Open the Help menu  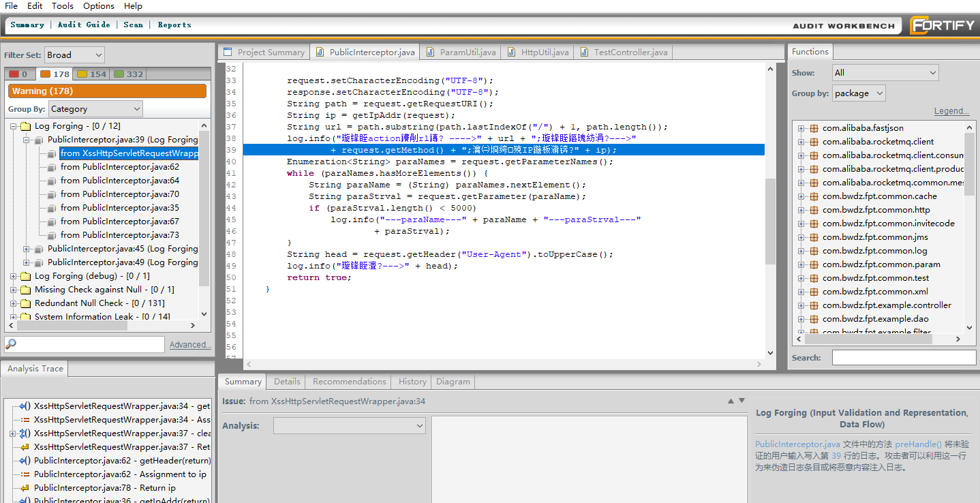coord(134,5)
